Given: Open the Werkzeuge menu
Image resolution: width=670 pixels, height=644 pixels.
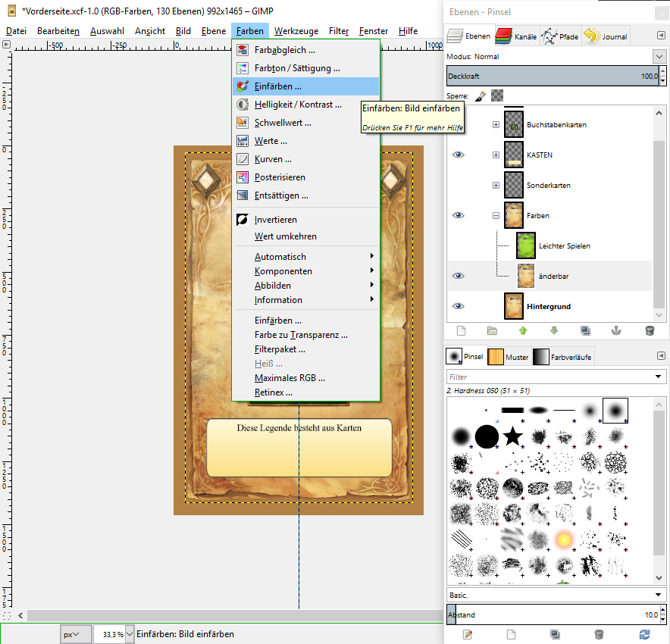Looking at the screenshot, I should point(296,31).
